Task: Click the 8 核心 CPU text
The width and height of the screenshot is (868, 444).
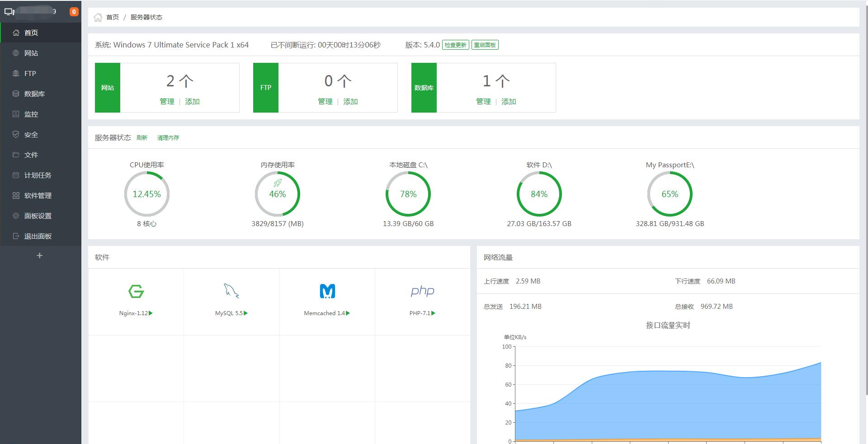Action: pyautogui.click(x=147, y=224)
